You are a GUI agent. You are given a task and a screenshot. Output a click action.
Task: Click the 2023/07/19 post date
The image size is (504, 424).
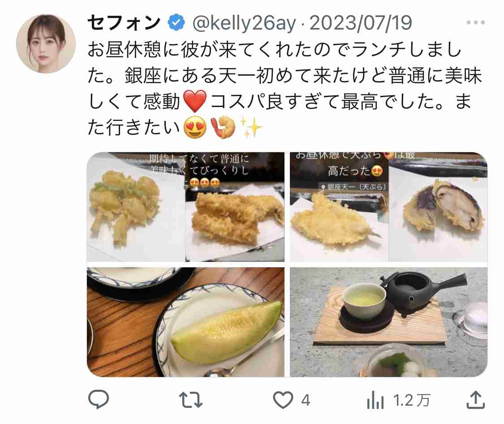(361, 23)
